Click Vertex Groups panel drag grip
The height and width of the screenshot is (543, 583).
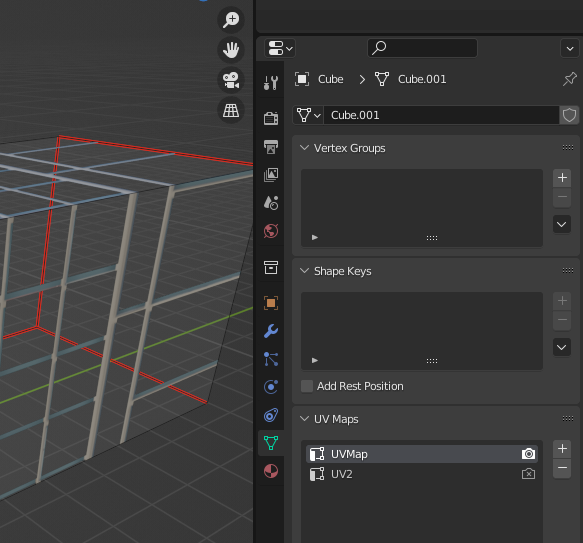click(x=568, y=148)
